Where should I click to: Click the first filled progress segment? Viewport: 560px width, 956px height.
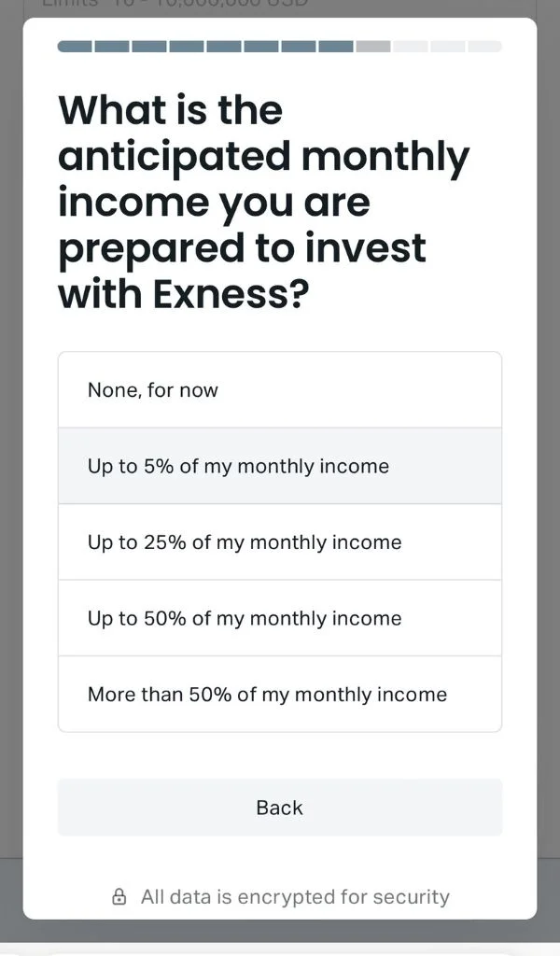(x=77, y=45)
